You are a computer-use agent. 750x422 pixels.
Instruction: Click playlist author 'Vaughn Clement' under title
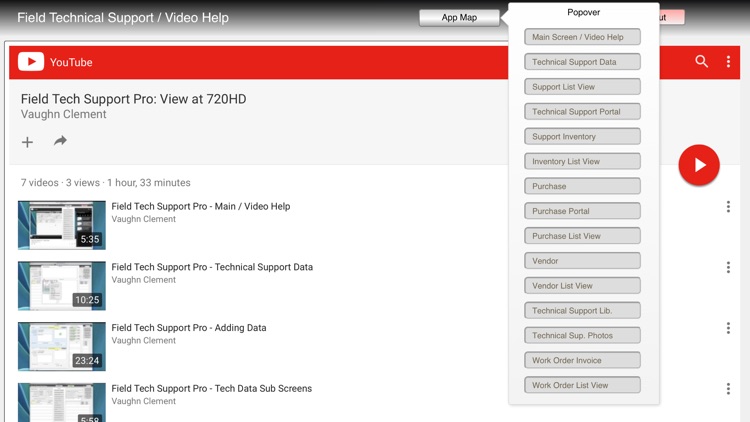click(x=64, y=114)
